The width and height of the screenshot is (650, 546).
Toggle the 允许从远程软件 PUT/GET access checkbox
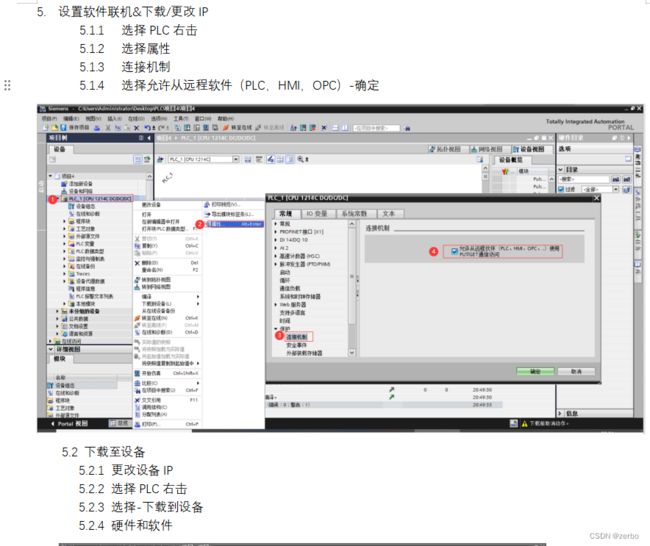(454, 251)
